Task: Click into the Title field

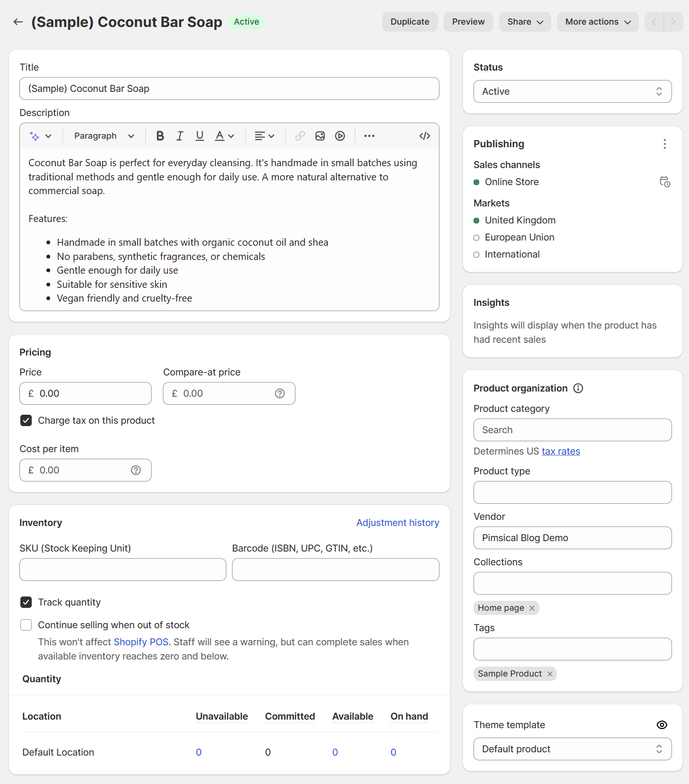Action: (x=229, y=89)
